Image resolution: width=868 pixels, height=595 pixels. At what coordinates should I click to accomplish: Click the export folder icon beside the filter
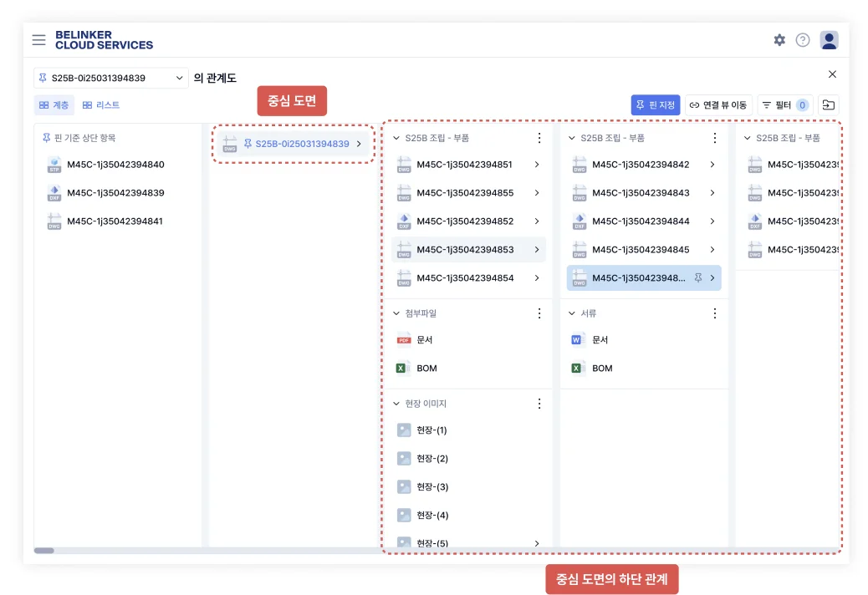828,105
